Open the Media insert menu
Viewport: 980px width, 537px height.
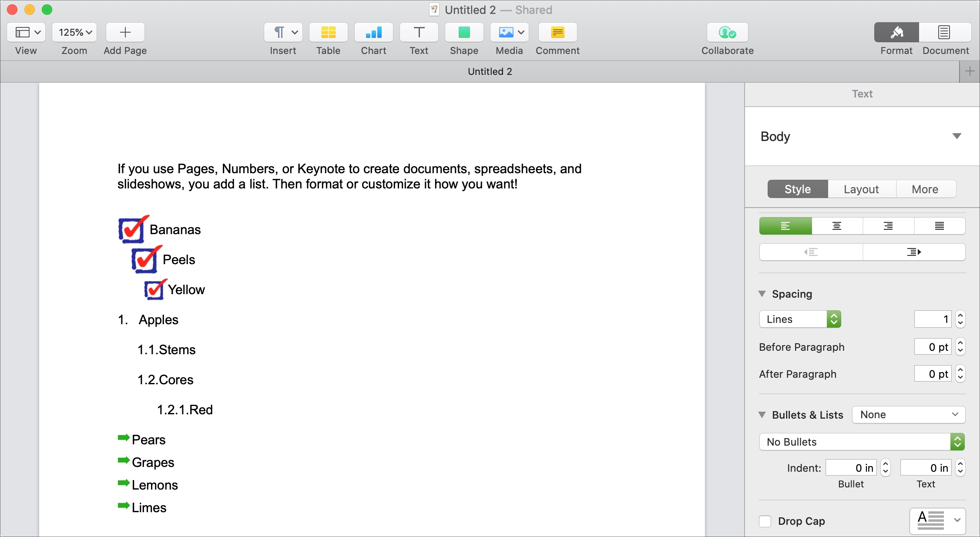pyautogui.click(x=510, y=32)
